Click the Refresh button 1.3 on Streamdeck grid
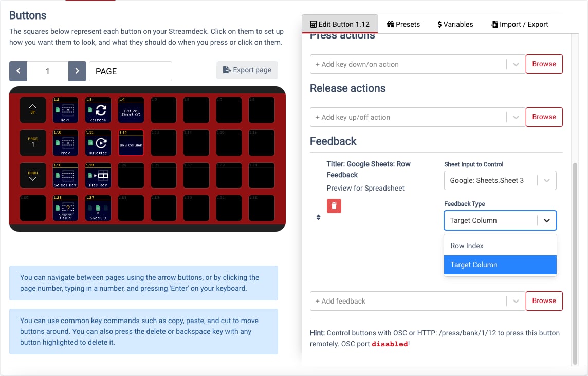The height and width of the screenshot is (376, 588). point(98,110)
